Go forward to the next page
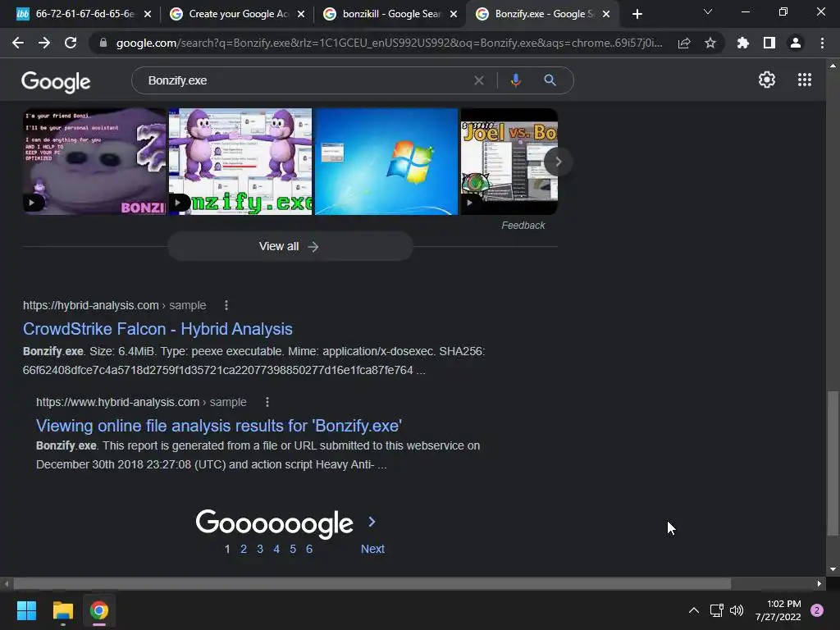Screen dimensions: 840x630 (x=44, y=43)
